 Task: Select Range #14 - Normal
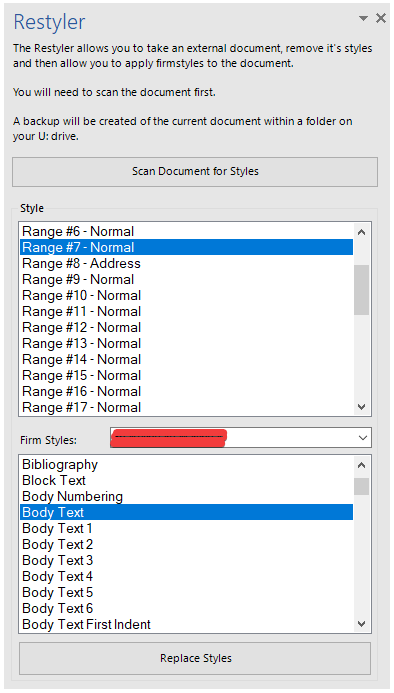(186, 359)
